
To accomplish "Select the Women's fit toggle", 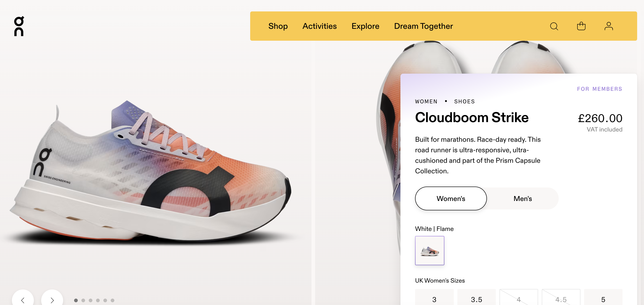I will [451, 198].
